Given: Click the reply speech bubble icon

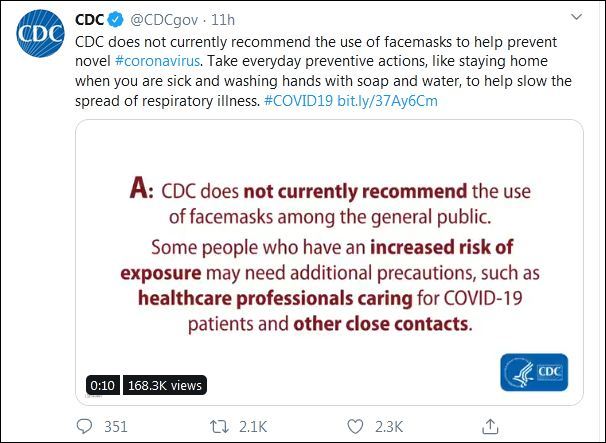Looking at the screenshot, I should [x=85, y=427].
